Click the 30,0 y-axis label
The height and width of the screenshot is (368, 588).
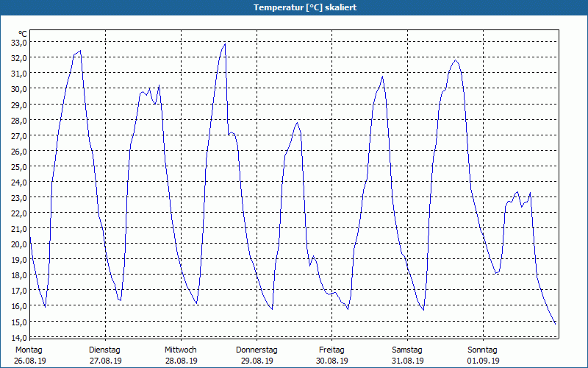click(19, 89)
